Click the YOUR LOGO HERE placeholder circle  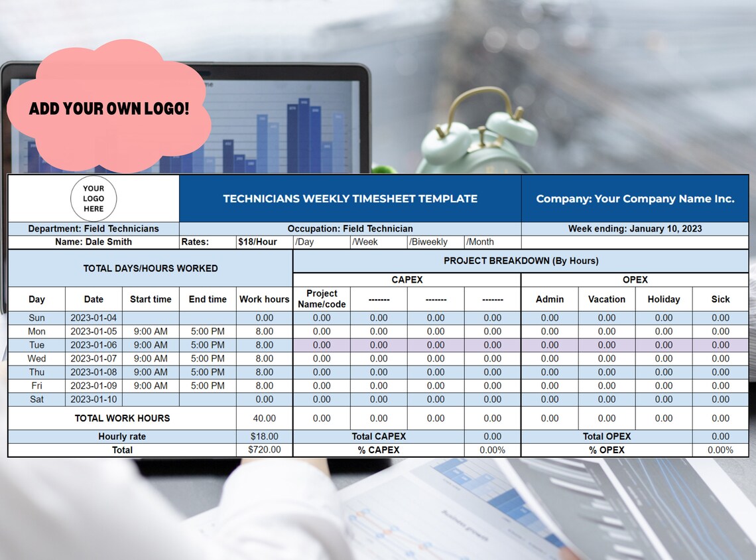[93, 198]
